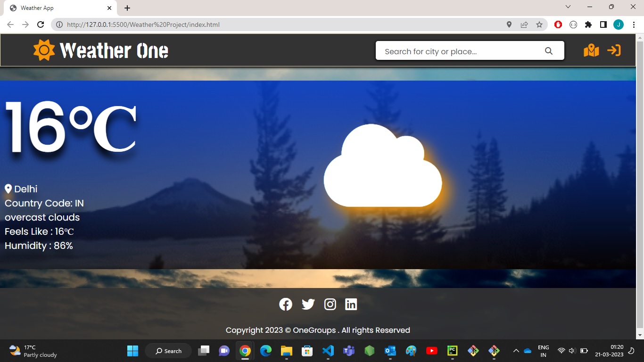Open the volume slider from the tray
The height and width of the screenshot is (362, 644).
tap(571, 351)
